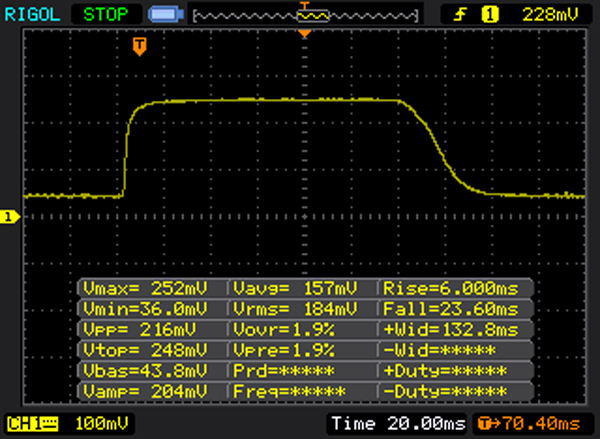The height and width of the screenshot is (439, 600).
Task: Click the Vrms 184mV measurement
Action: (x=302, y=309)
